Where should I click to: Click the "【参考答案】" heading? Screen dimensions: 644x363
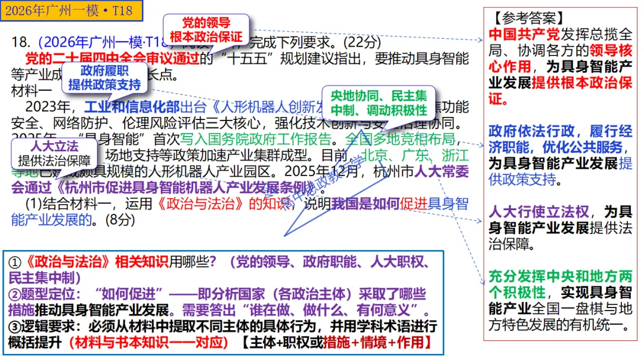(x=529, y=18)
